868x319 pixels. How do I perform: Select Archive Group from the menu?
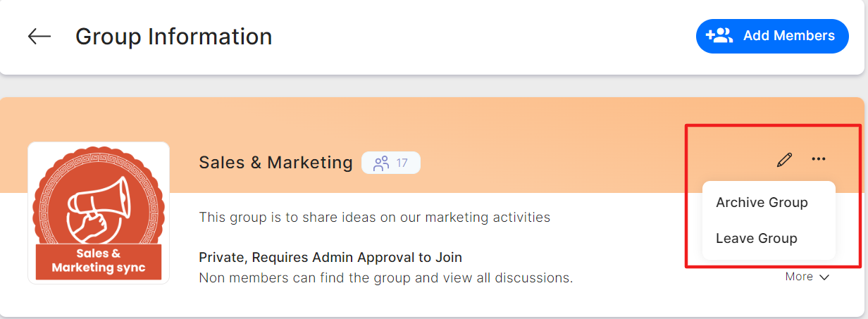click(762, 203)
